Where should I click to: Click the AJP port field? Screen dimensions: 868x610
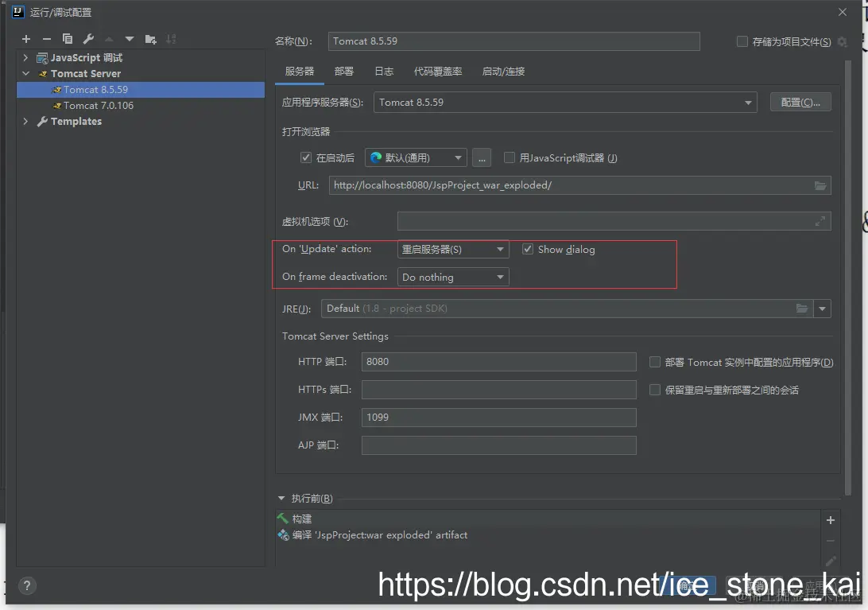498,445
